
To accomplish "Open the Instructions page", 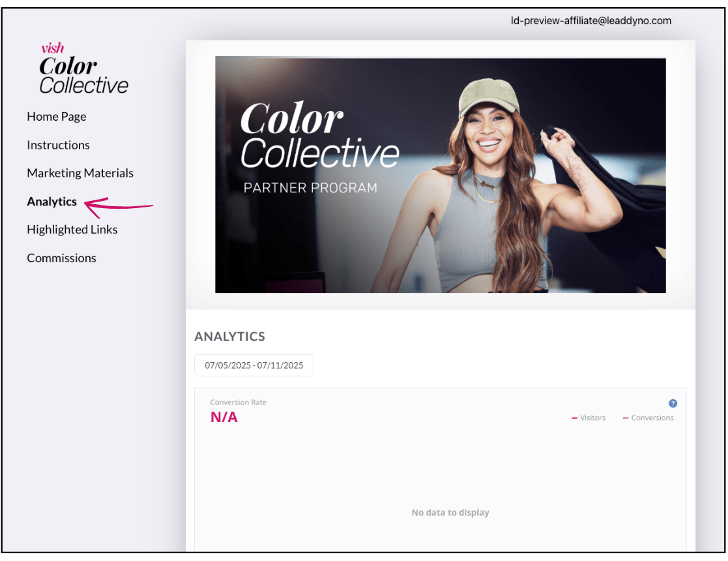I will (x=58, y=145).
